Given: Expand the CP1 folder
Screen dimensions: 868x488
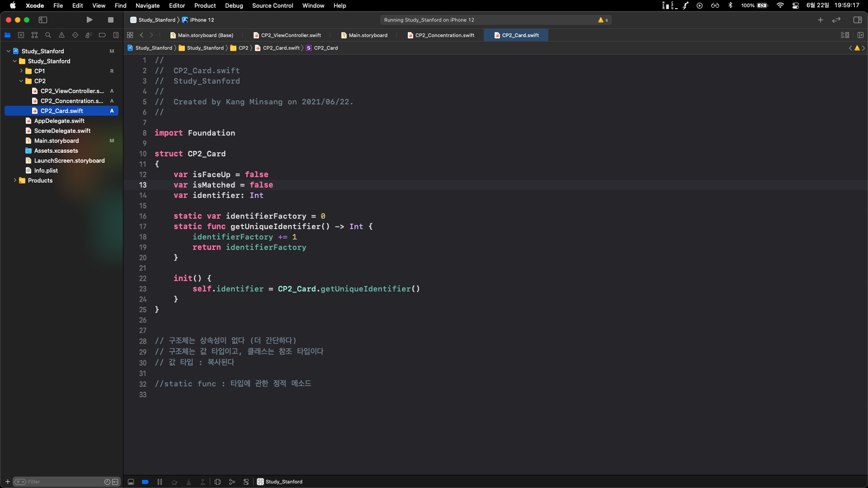Looking at the screenshot, I should [21, 71].
